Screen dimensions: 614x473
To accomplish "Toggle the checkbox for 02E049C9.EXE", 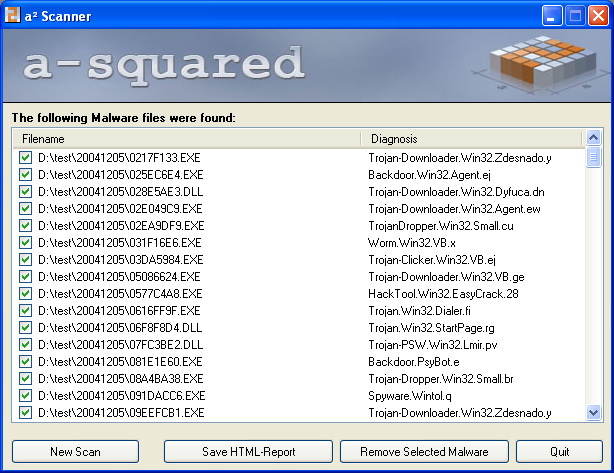I will (x=25, y=209).
